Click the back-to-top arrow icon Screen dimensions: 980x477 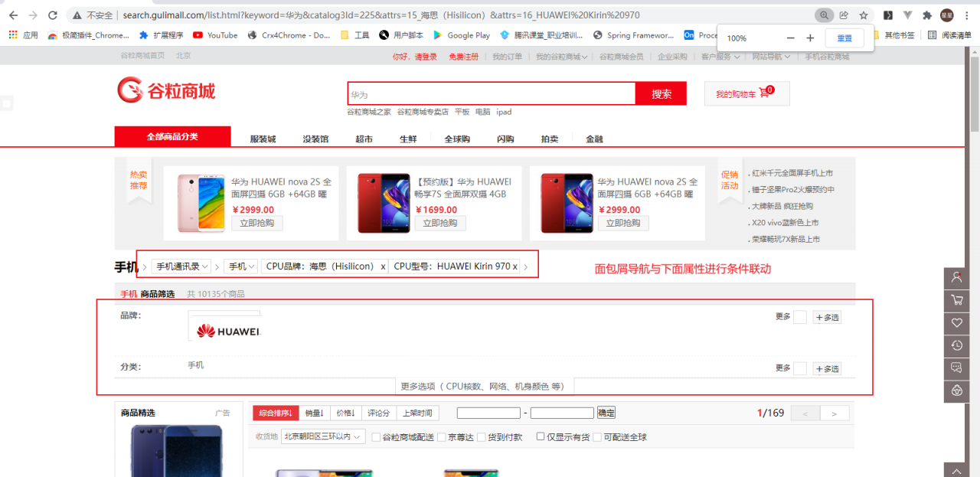coord(956,469)
